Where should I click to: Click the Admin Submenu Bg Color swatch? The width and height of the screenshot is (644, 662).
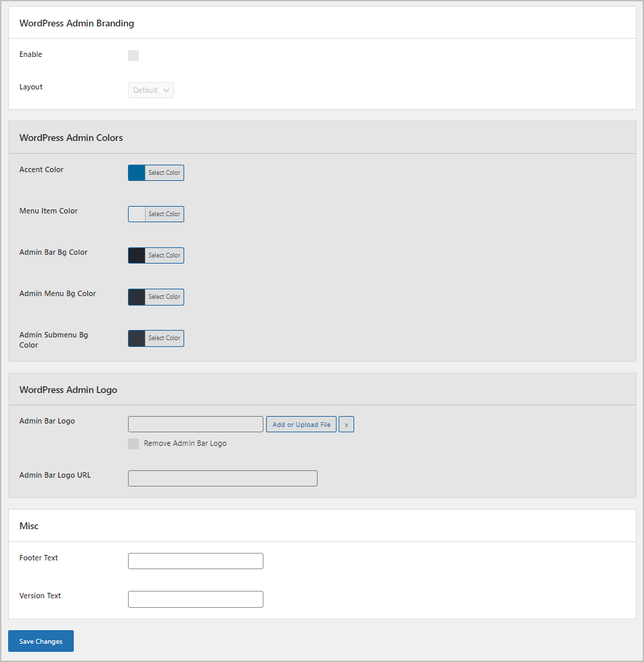[x=136, y=338]
